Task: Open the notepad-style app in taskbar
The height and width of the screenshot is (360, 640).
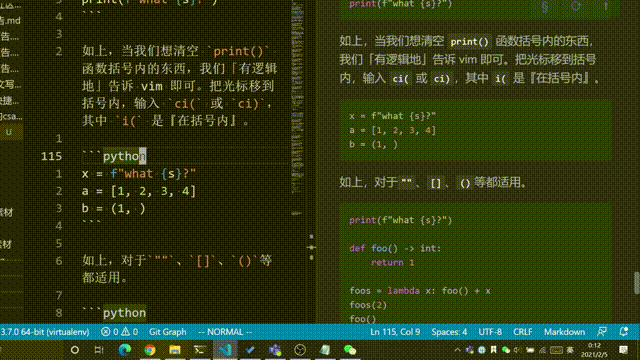Action: pyautogui.click(x=325, y=350)
